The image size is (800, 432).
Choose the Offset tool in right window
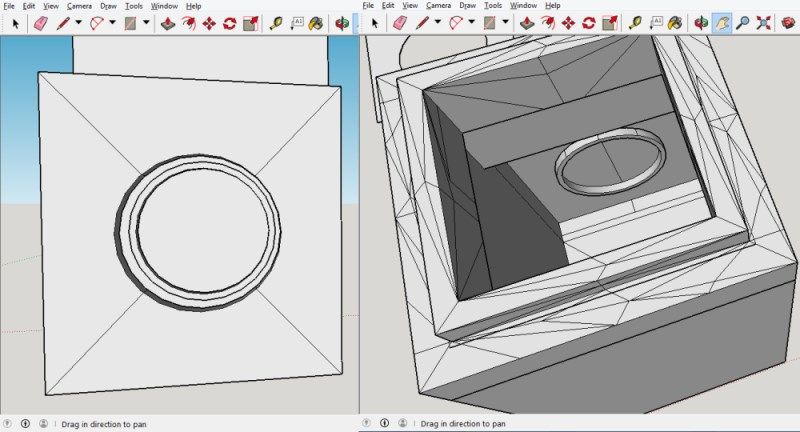pos(548,23)
